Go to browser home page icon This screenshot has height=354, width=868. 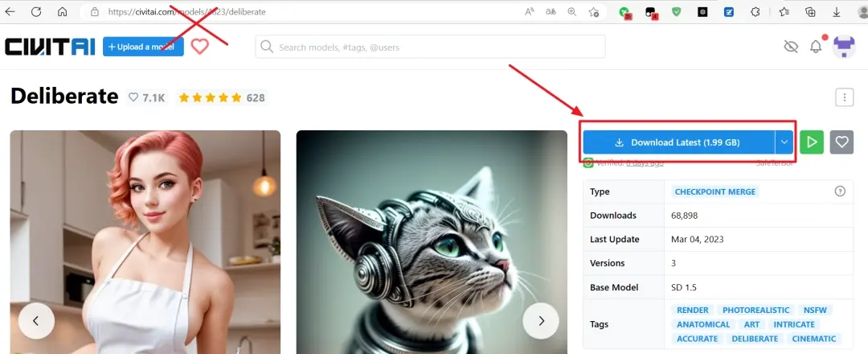(62, 11)
